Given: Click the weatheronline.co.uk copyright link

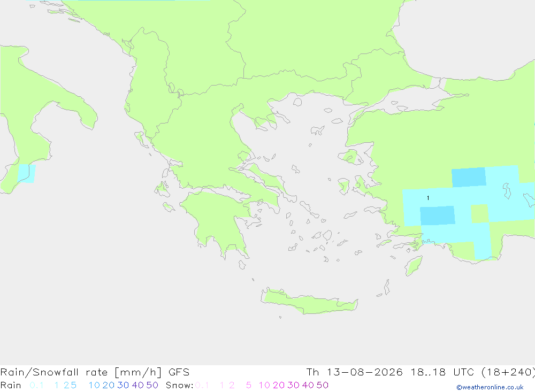Looking at the screenshot, I should click(x=490, y=387).
